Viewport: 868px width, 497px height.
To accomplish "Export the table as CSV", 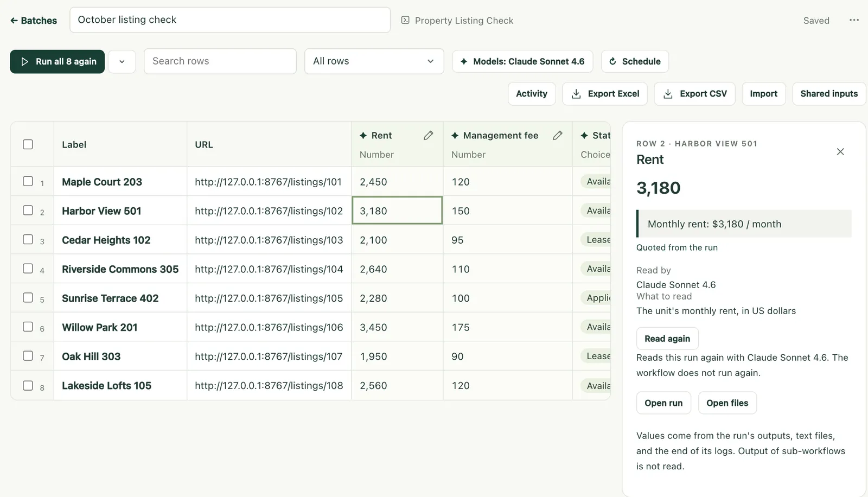I will [x=695, y=94].
